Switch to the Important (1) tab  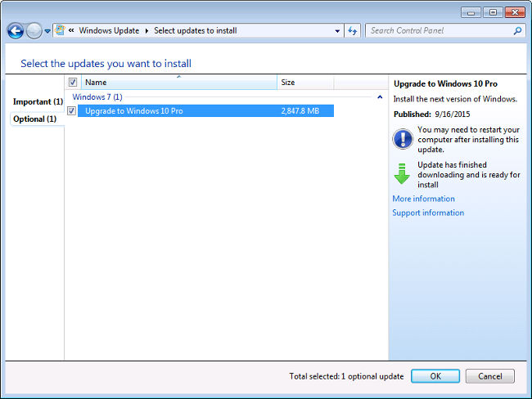[x=38, y=102]
